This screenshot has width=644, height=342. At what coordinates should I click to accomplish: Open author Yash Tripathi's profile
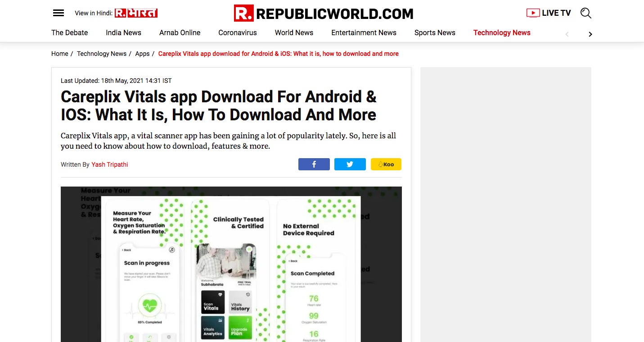point(110,164)
